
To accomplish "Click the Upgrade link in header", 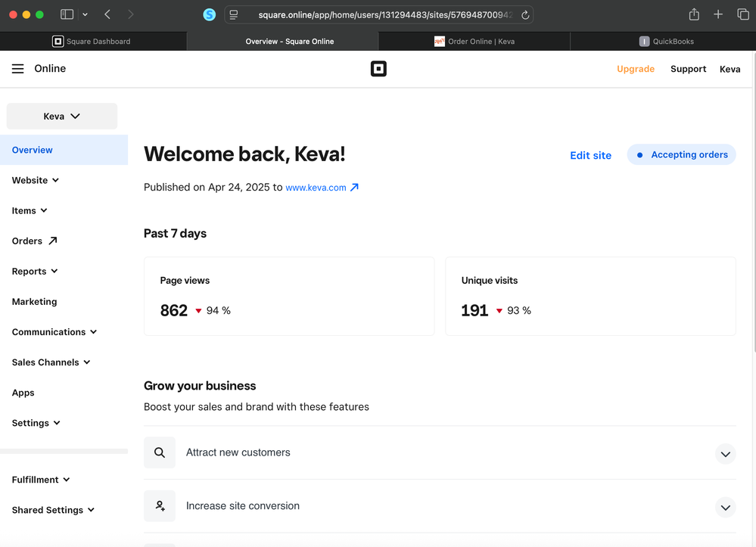I will coord(635,69).
